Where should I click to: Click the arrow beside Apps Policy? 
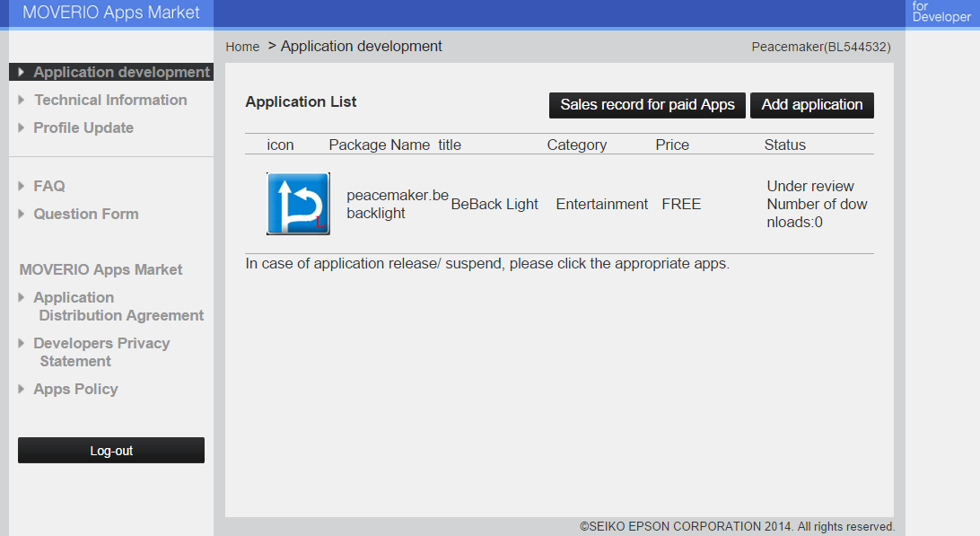[x=22, y=389]
